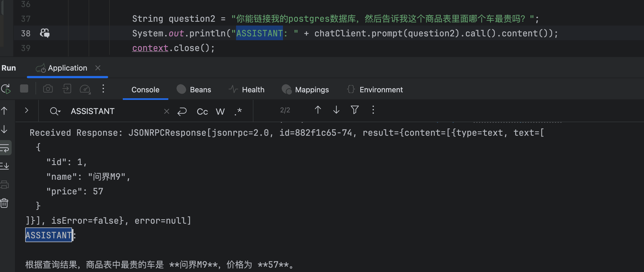Jump to next occurrence with down arrow

(336, 110)
